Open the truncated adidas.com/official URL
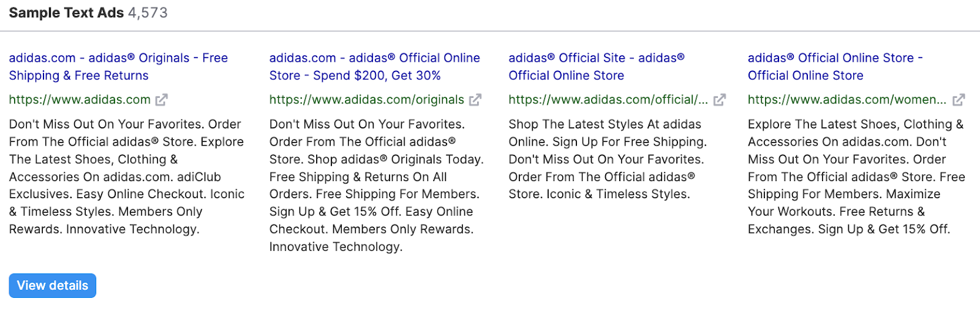 [608, 100]
